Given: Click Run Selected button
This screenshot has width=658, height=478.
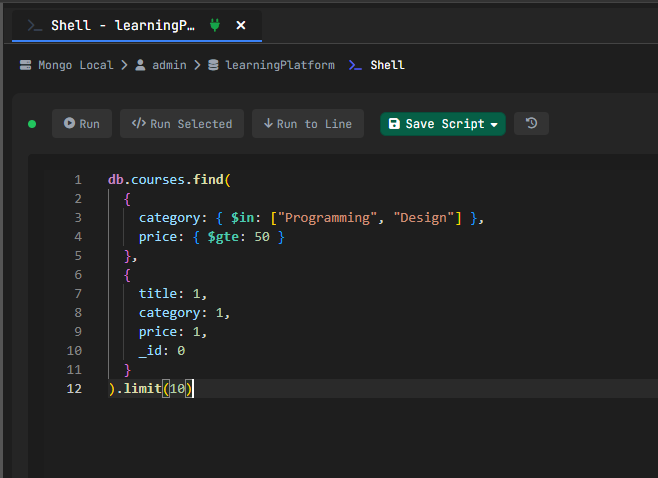Looking at the screenshot, I should (x=182, y=123).
